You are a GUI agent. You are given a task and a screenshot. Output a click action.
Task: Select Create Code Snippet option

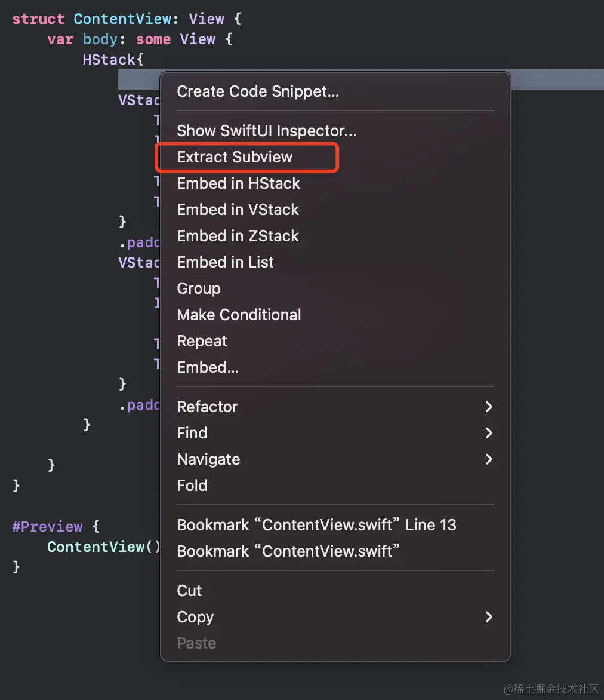[x=258, y=91]
